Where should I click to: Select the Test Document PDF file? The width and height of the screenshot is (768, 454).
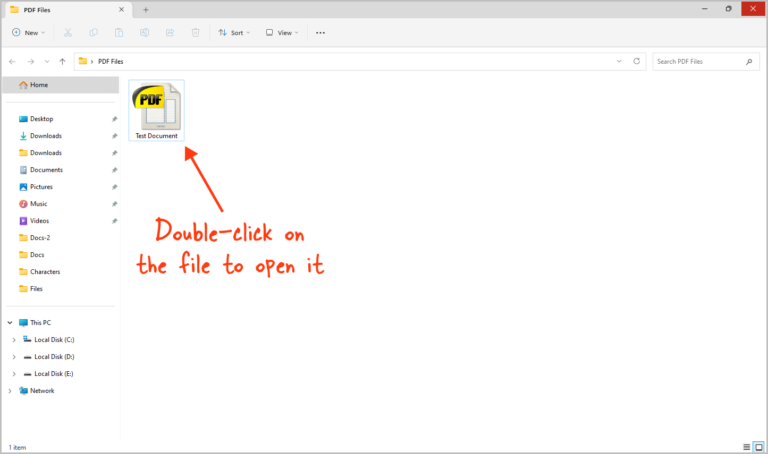[157, 111]
